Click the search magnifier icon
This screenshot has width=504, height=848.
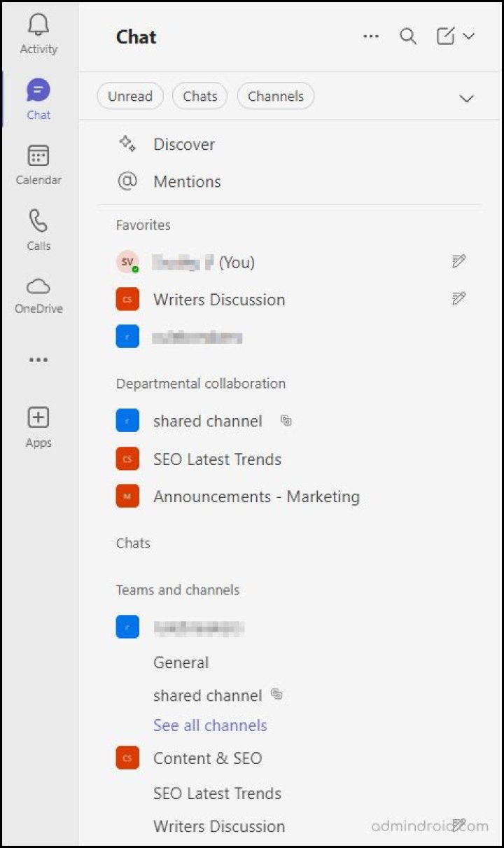pyautogui.click(x=408, y=36)
